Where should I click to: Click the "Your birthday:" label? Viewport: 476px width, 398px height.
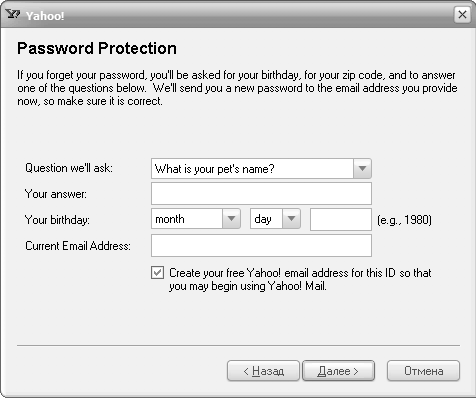tap(57, 220)
